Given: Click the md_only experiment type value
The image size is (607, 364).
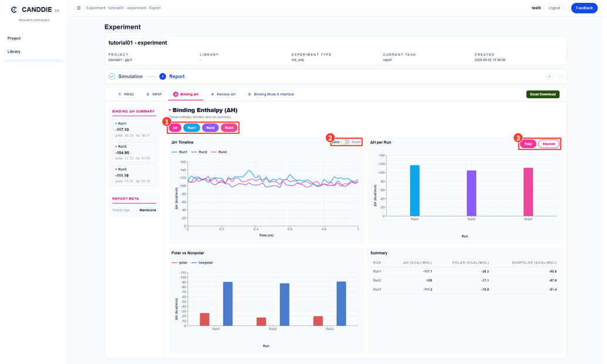Looking at the screenshot, I should [x=298, y=60].
